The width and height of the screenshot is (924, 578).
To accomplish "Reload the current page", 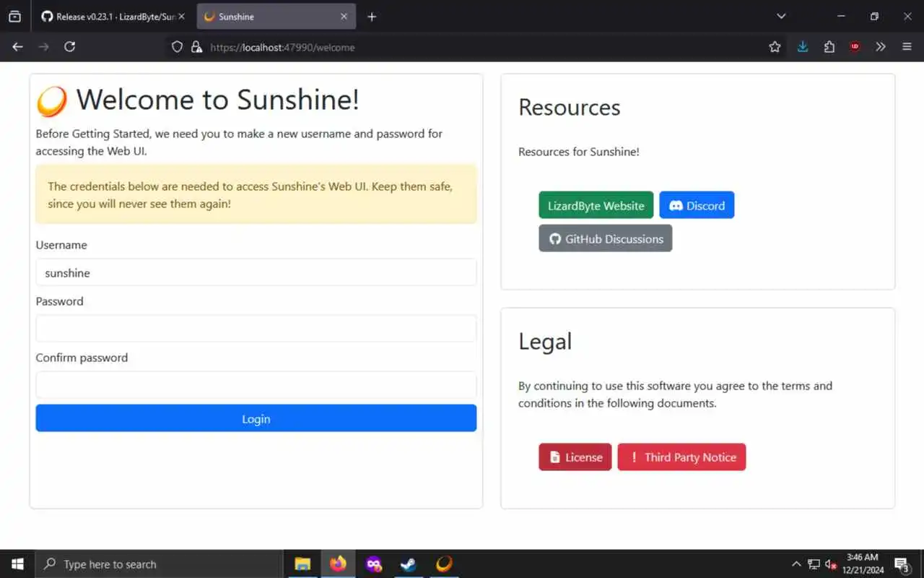I will pyautogui.click(x=70, y=47).
